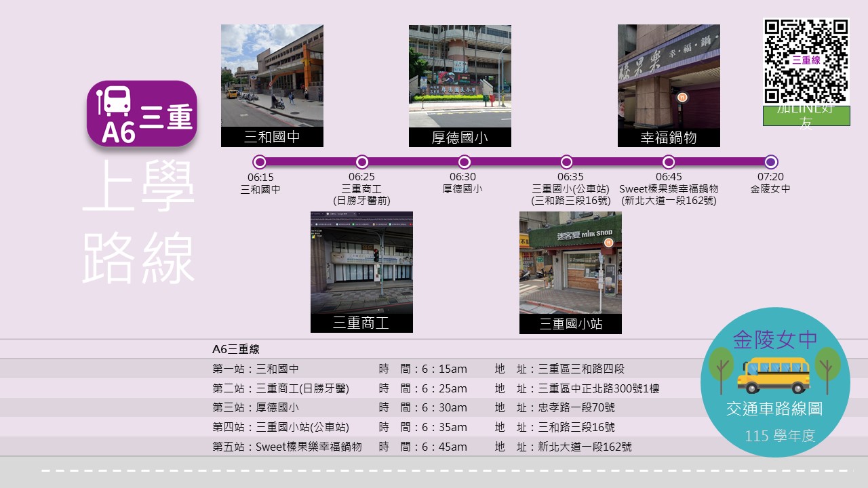Click the yellow school bus icon
Viewport: 868px width, 488px height.
774,375
